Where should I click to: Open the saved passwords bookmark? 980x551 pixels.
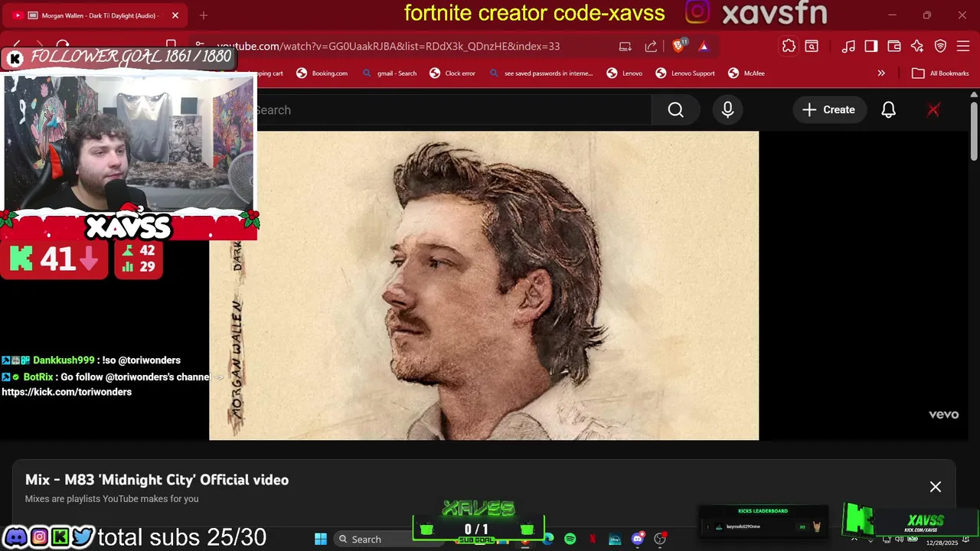(x=541, y=73)
